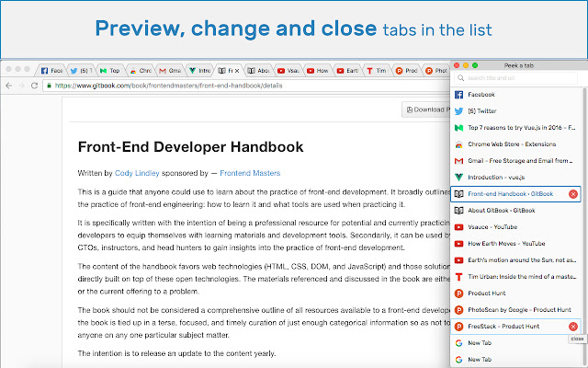588x368 pixels.
Task: Open Frontend Masters sponsor link
Action: [x=250, y=173]
